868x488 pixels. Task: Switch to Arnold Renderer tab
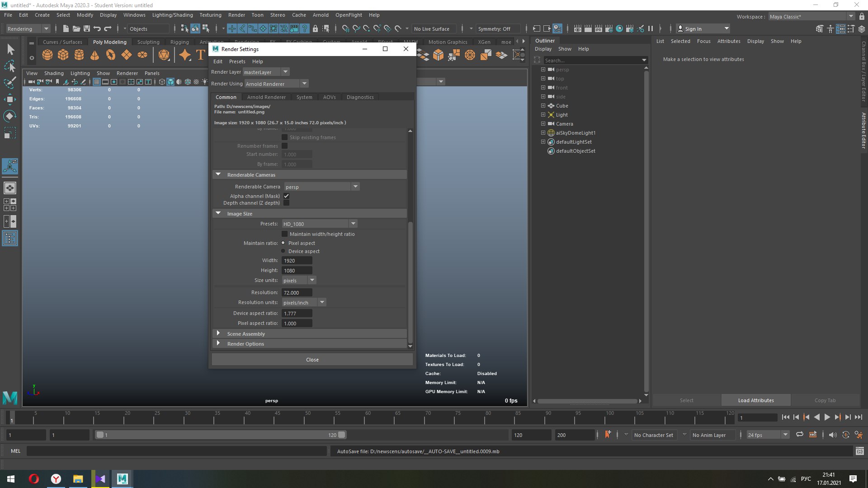(266, 97)
